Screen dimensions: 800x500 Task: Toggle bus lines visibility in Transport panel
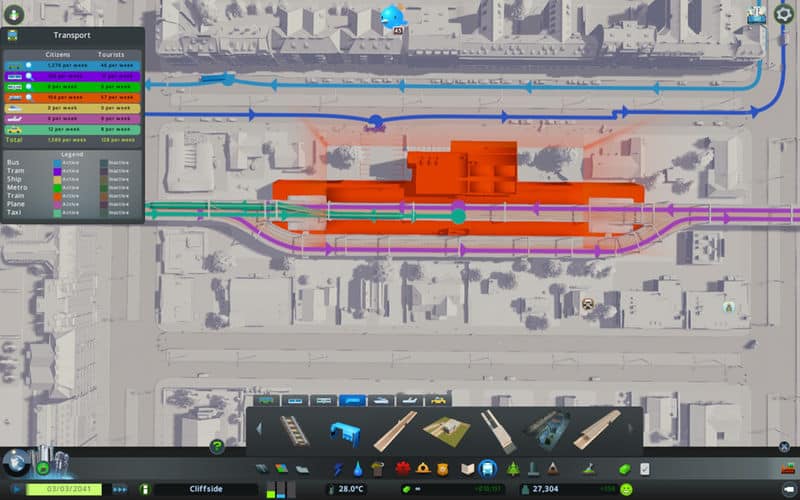click(x=28, y=66)
